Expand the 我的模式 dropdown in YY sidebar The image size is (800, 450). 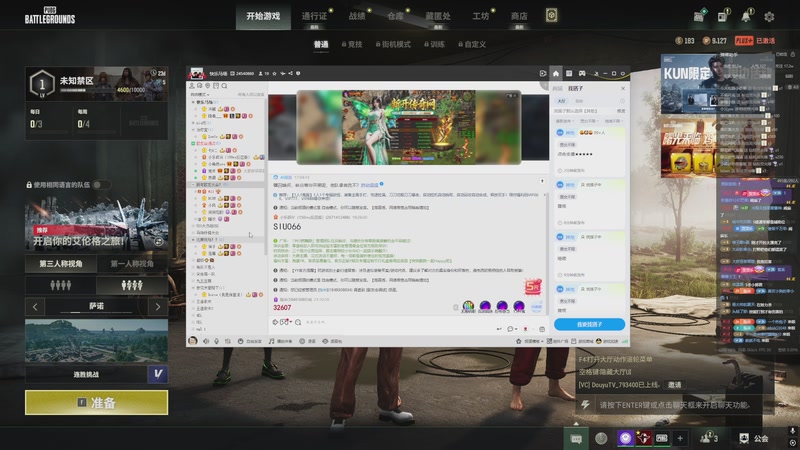200,94
